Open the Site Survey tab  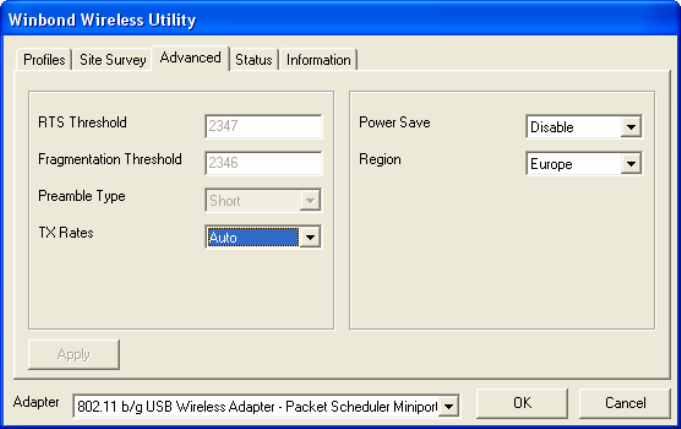pos(112,59)
